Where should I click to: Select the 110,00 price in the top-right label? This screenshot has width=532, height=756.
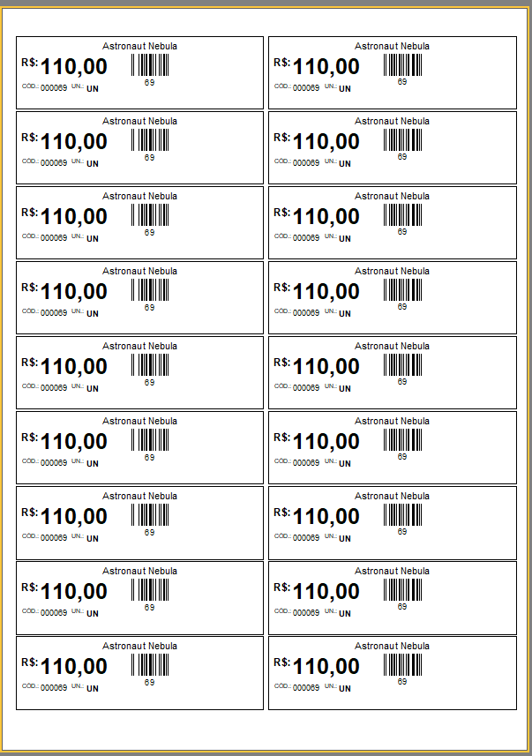(326, 66)
